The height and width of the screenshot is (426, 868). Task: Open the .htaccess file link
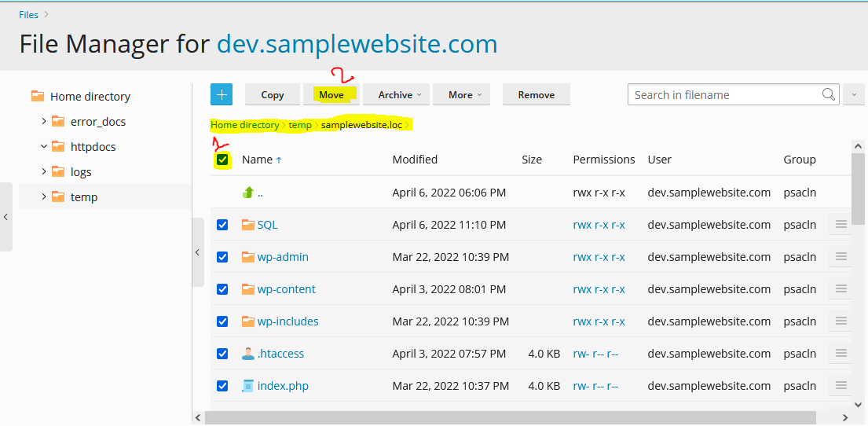280,354
